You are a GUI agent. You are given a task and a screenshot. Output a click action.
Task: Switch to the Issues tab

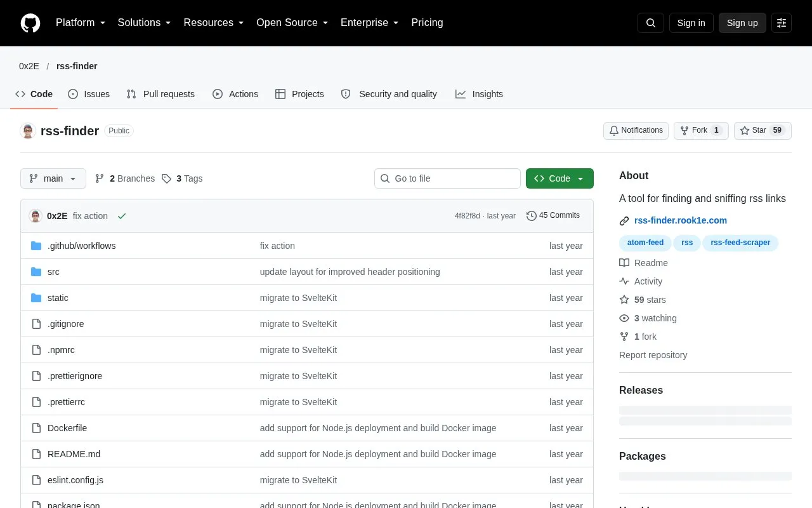pos(89,94)
